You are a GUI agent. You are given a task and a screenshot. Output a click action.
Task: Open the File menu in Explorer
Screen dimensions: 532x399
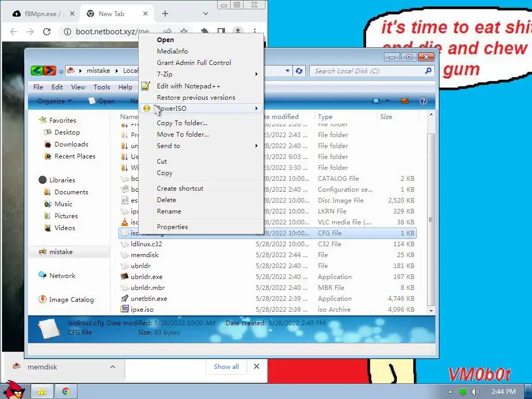38,87
